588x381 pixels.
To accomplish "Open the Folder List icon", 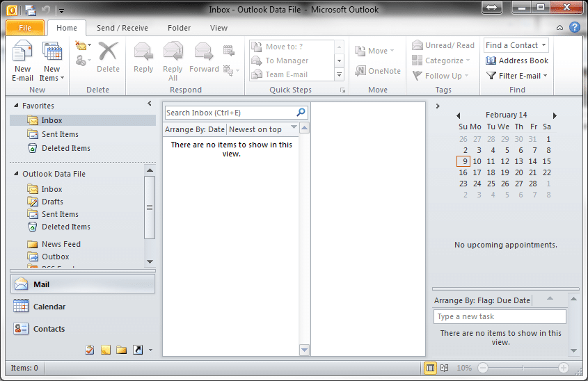I will 122,350.
